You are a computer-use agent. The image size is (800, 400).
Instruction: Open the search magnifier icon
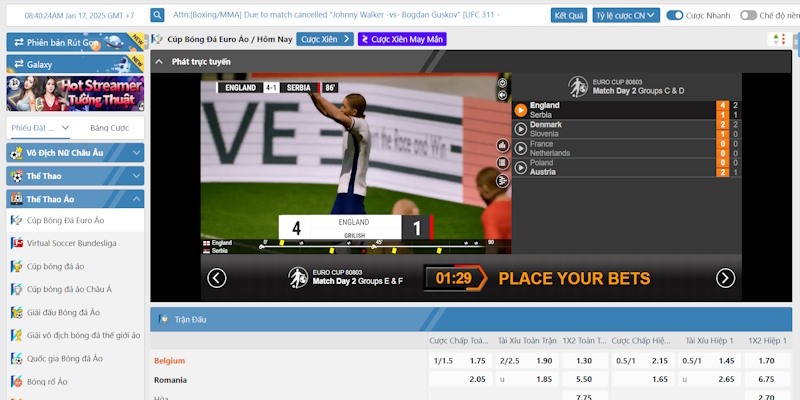coord(157,15)
